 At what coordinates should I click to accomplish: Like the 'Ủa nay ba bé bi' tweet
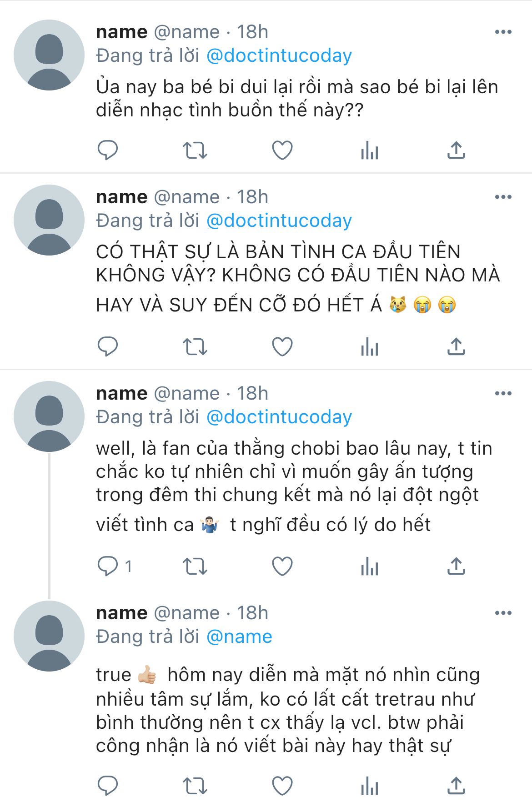[282, 150]
